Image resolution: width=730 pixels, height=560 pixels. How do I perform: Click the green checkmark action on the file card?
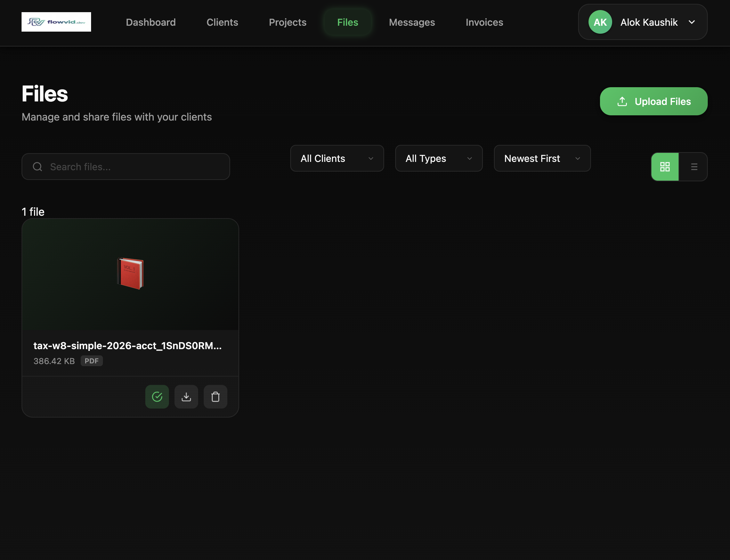click(157, 396)
